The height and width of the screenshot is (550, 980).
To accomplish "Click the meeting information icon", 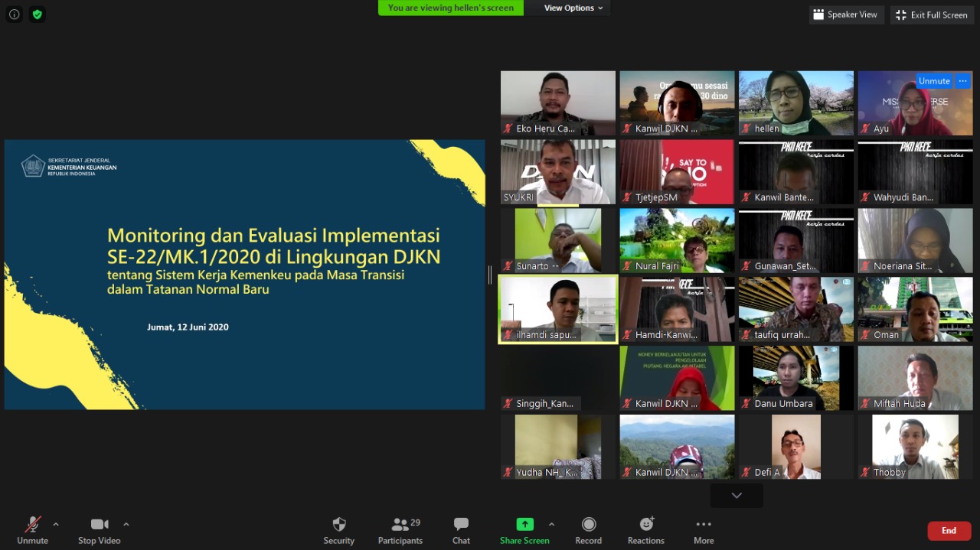I will pyautogui.click(x=15, y=15).
